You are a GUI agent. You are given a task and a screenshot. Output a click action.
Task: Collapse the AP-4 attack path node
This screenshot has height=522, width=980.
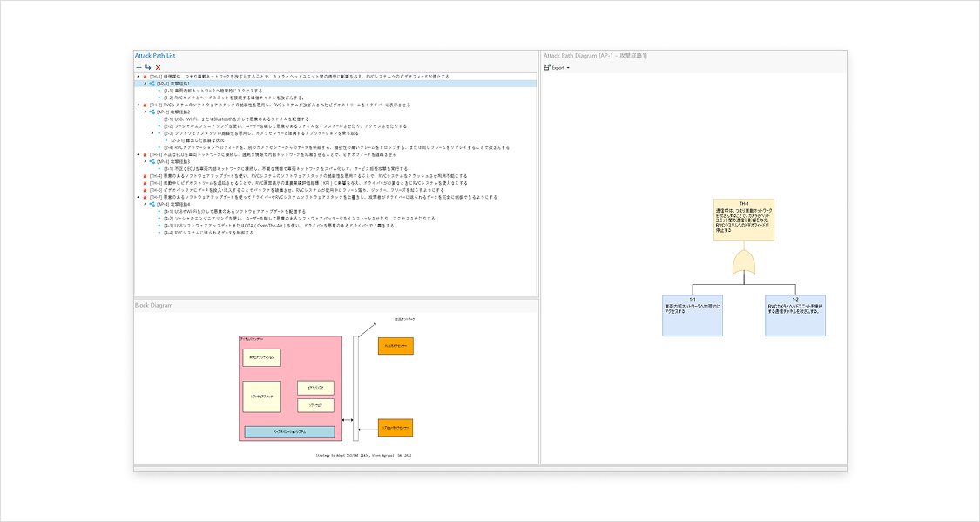(x=145, y=204)
